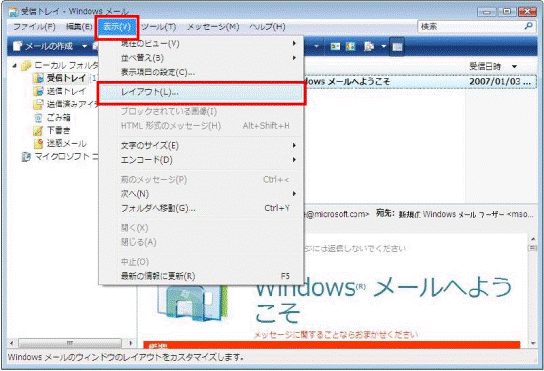Click the sort arrow beside 受信日時
This screenshot has width=544, height=371.
point(515,66)
